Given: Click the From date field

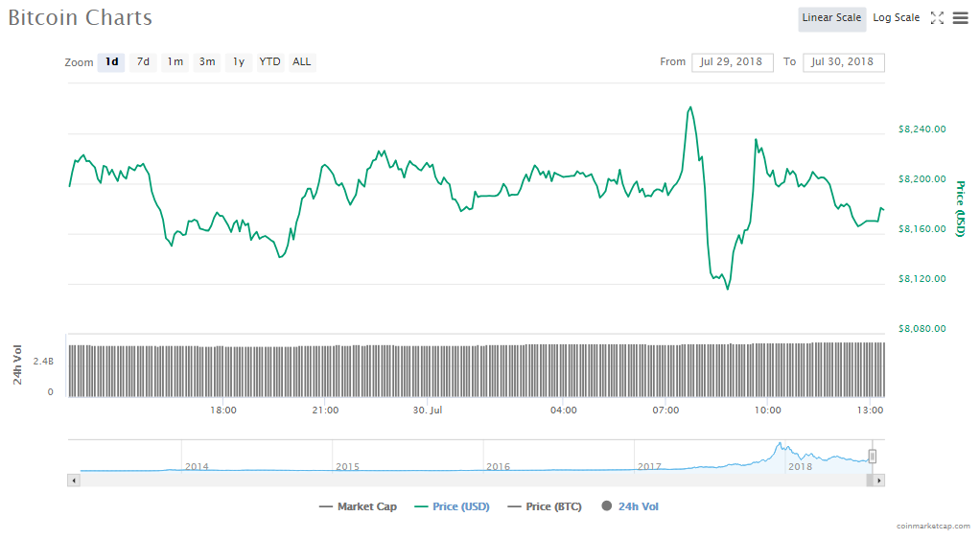Looking at the screenshot, I should 732,62.
